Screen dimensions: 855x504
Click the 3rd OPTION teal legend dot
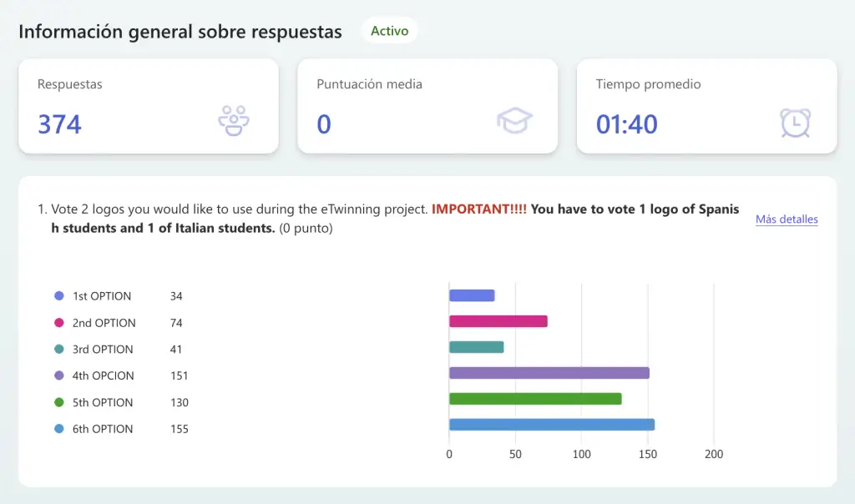(58, 350)
